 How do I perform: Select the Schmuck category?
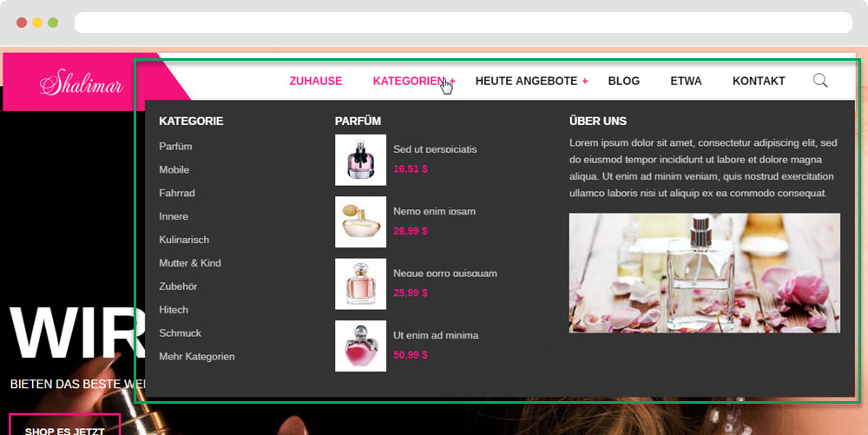tap(180, 333)
